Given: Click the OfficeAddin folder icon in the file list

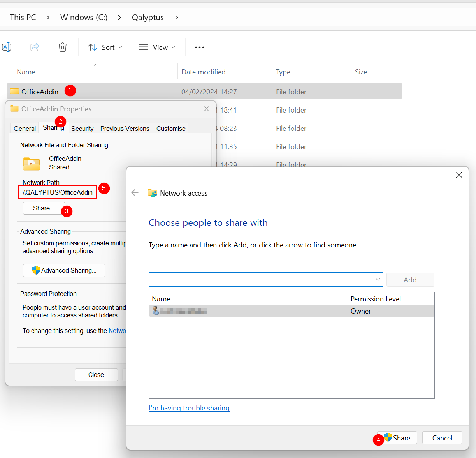Looking at the screenshot, I should [14, 91].
